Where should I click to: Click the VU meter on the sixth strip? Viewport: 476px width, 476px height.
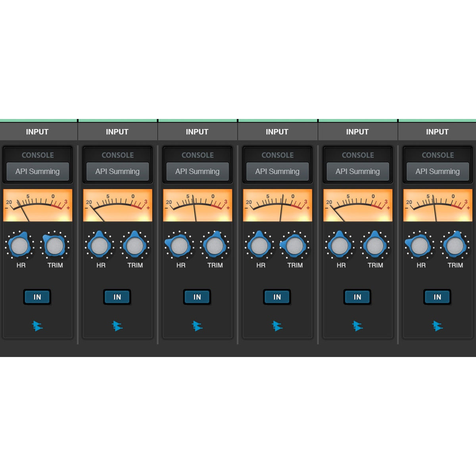click(x=438, y=205)
